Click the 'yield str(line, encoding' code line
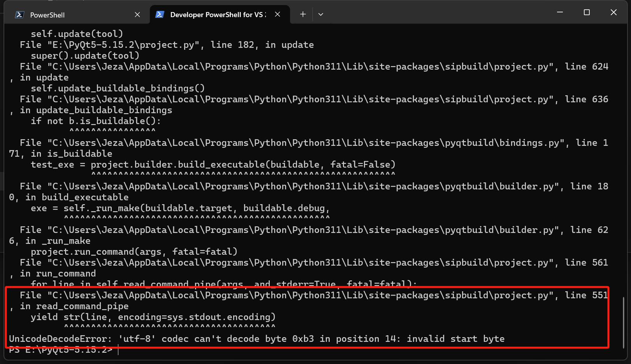Viewport: 631px width, 364px height. click(153, 317)
